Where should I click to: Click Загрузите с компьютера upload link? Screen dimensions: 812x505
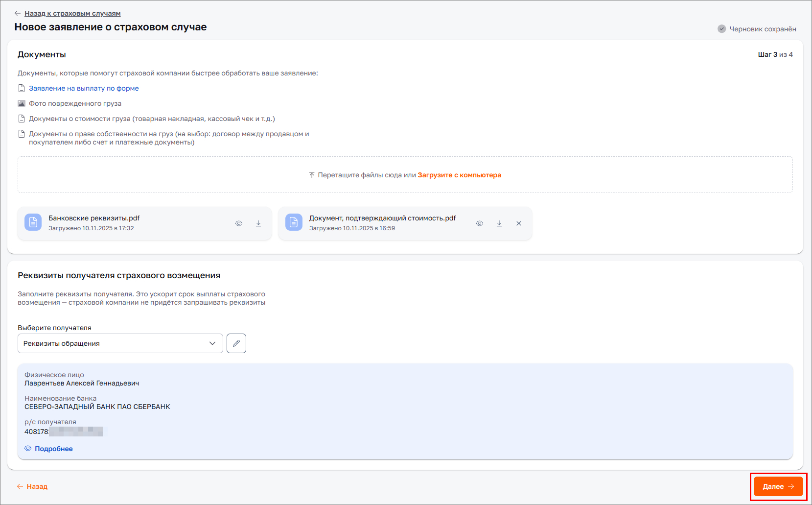click(459, 175)
